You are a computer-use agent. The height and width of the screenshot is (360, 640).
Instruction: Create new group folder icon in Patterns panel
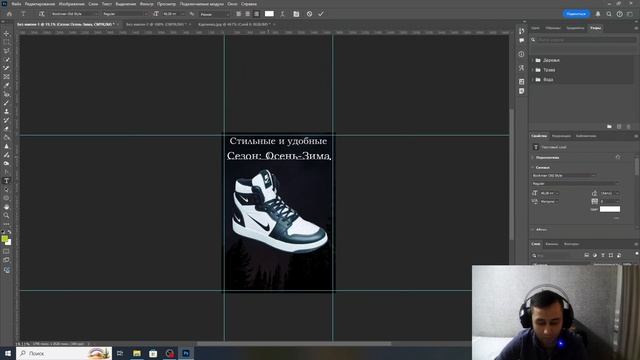609,127
